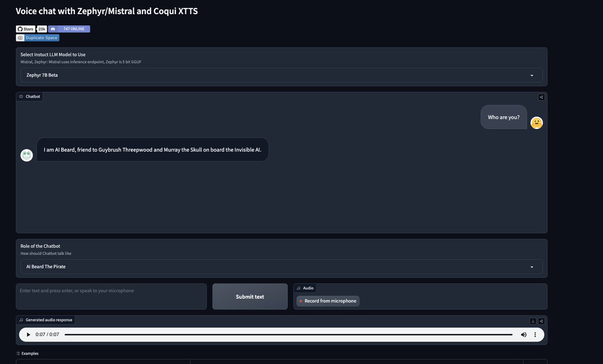Click the page title 'Voice chat with Zephyr/Mistral'
This screenshot has height=364, width=603.
click(x=107, y=11)
